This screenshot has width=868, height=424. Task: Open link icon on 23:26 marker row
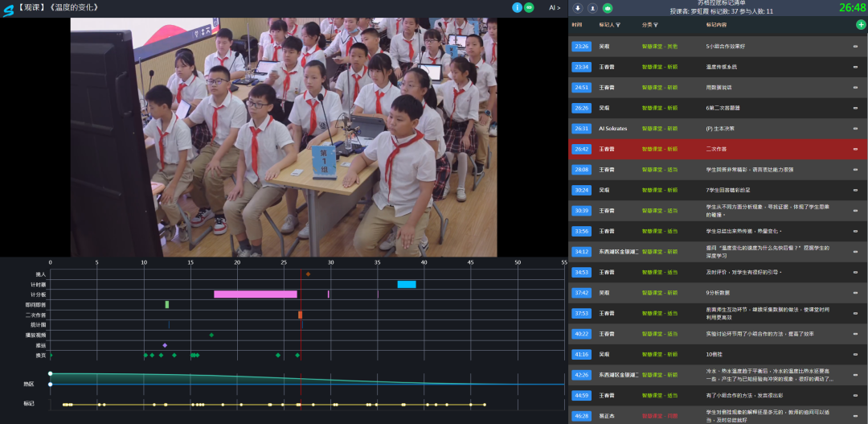[x=855, y=47]
